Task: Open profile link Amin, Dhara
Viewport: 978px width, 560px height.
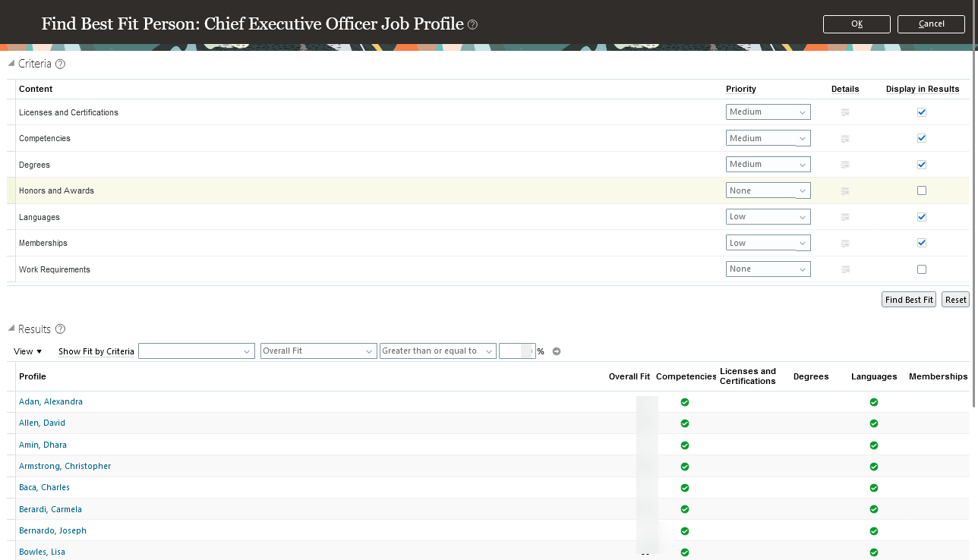Action: 43,445
